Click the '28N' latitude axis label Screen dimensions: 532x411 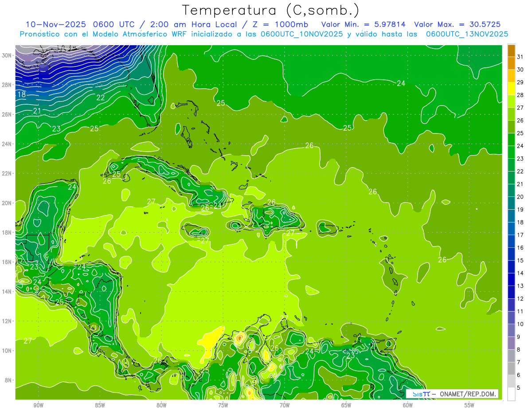point(7,85)
